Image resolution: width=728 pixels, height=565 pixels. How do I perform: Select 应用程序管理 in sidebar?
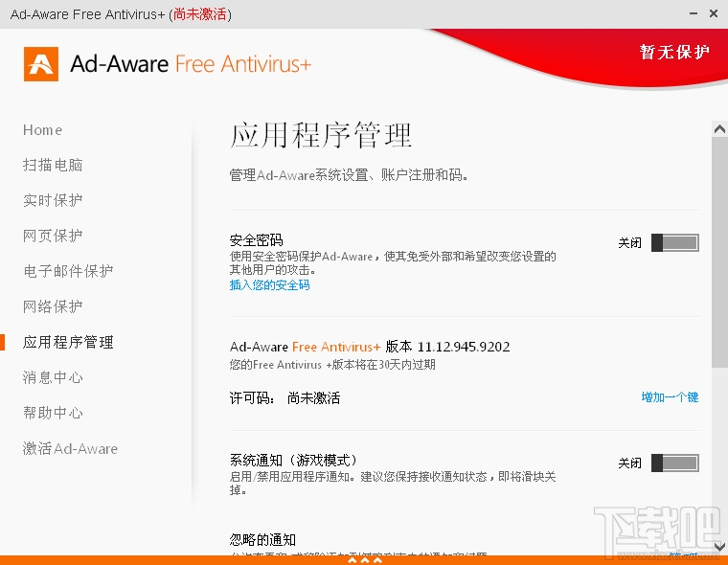pos(68,342)
